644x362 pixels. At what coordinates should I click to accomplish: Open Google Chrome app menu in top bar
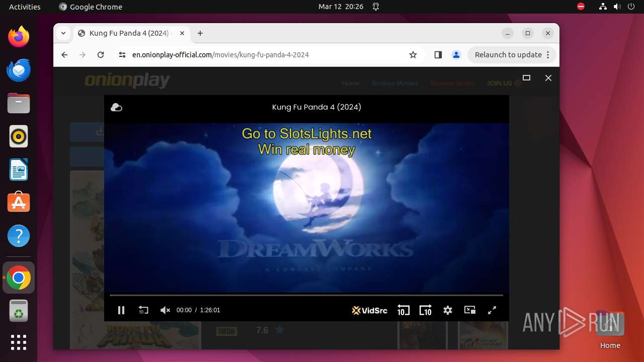(x=91, y=7)
